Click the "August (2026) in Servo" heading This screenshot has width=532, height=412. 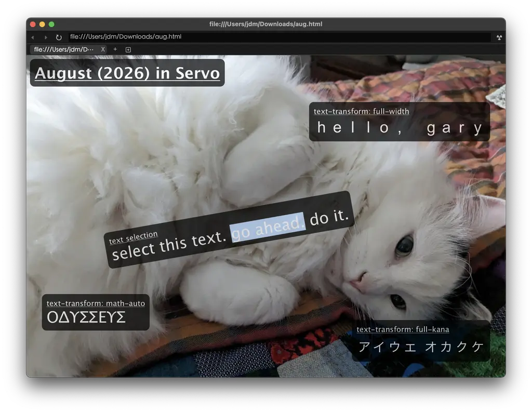point(127,73)
